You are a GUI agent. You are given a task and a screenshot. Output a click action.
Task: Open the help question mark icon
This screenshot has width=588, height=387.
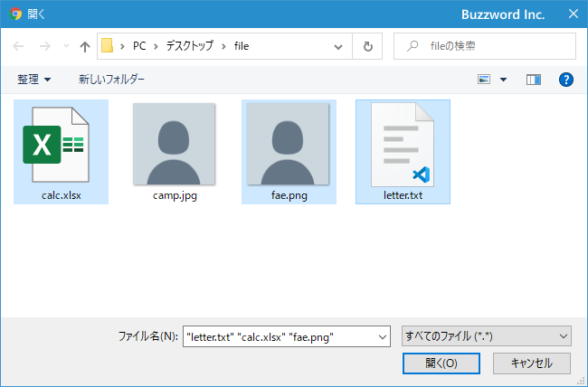point(566,80)
